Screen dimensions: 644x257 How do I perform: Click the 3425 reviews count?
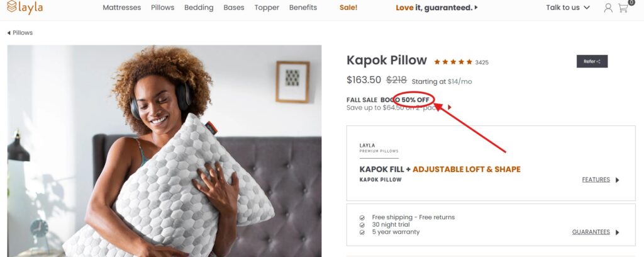(482, 62)
